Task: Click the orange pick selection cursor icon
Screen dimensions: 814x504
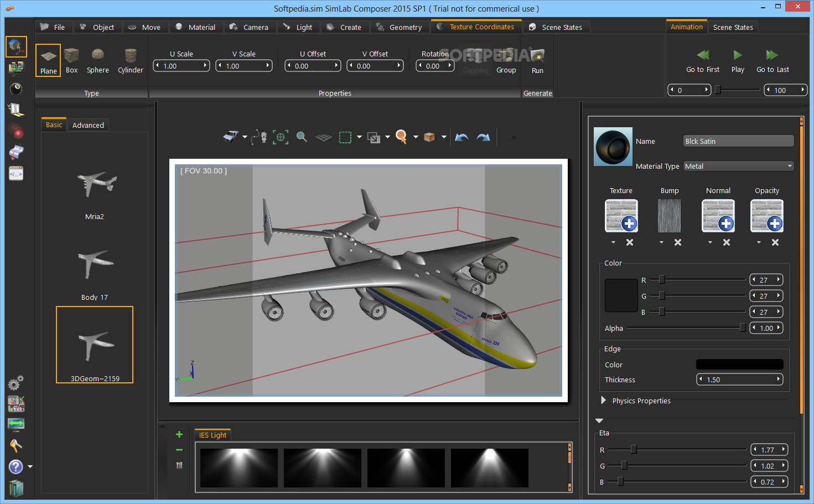Action: click(402, 137)
